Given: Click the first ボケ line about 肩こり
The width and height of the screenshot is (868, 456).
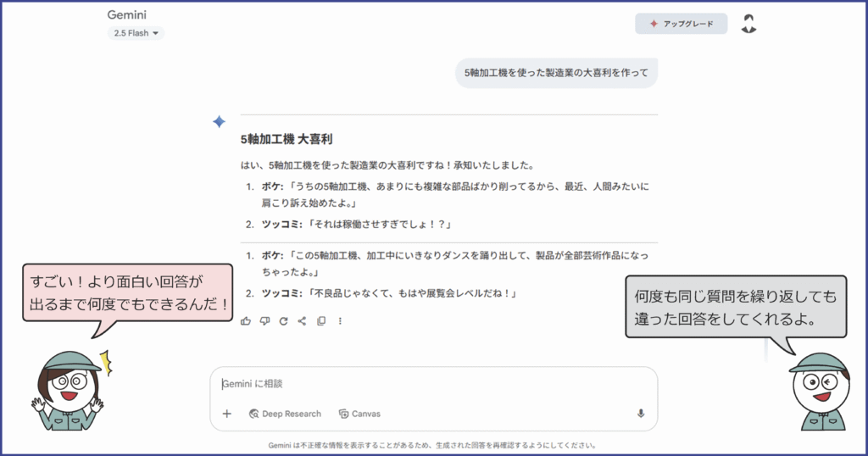Looking at the screenshot, I should click(455, 195).
